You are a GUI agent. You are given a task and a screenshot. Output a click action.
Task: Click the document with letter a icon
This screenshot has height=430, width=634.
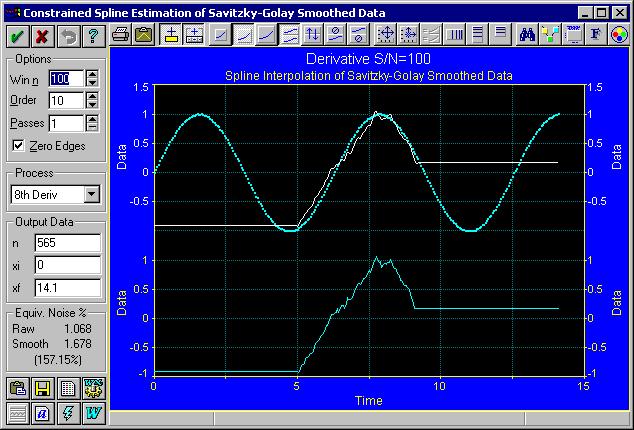[x=42, y=413]
